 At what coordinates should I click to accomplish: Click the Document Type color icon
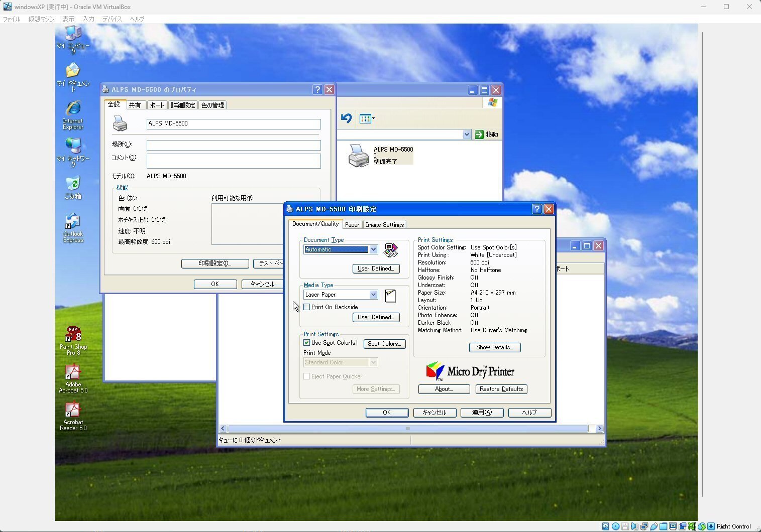point(390,250)
